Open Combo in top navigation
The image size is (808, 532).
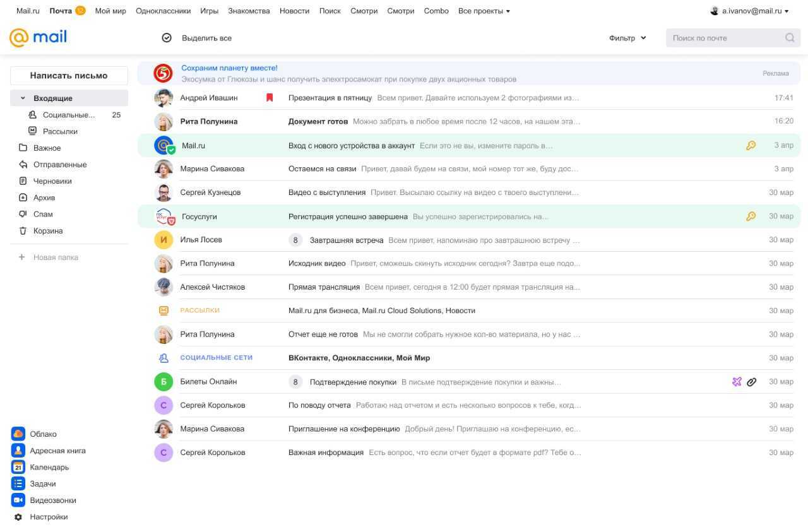pos(436,11)
